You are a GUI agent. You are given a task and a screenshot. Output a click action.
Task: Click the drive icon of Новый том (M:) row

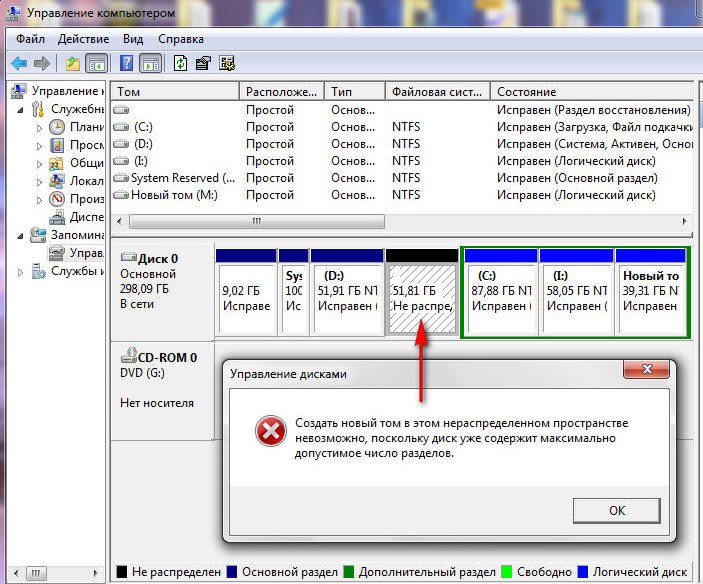[x=121, y=195]
